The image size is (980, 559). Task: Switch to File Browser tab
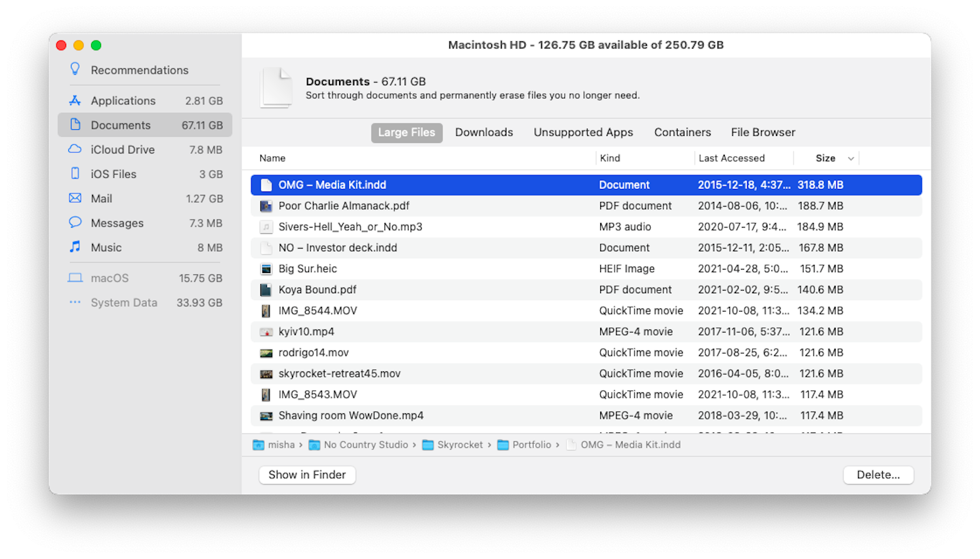763,133
